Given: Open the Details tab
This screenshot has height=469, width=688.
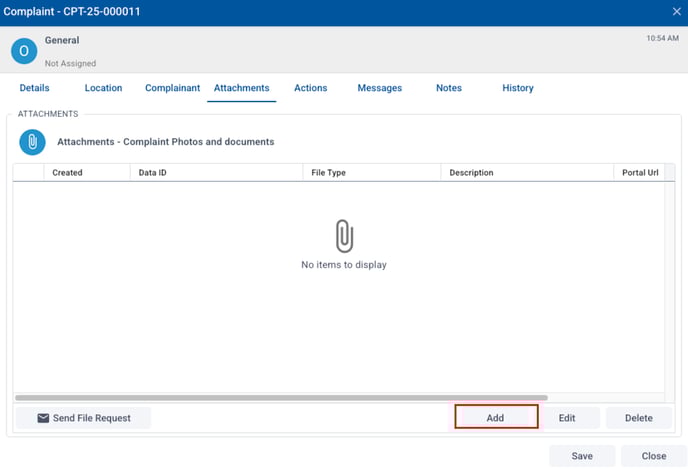Looking at the screenshot, I should pos(34,88).
